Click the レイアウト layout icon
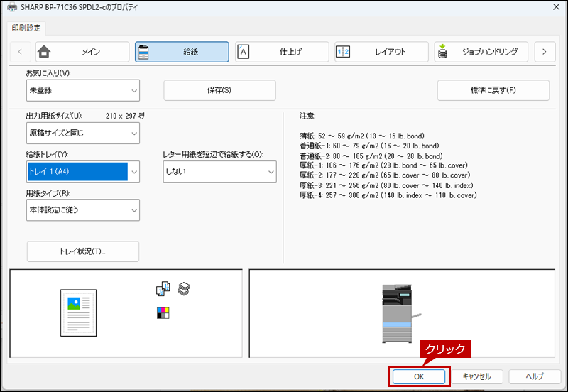 click(x=343, y=52)
